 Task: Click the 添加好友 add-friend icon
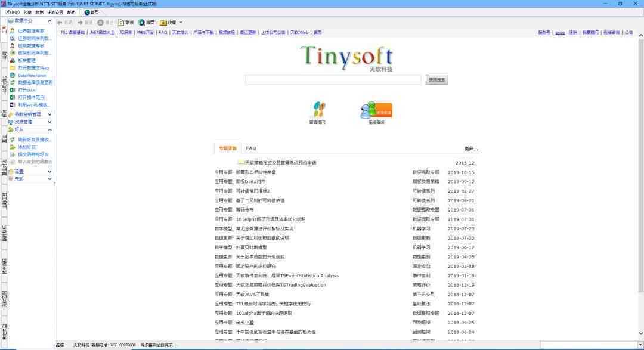(x=13, y=147)
